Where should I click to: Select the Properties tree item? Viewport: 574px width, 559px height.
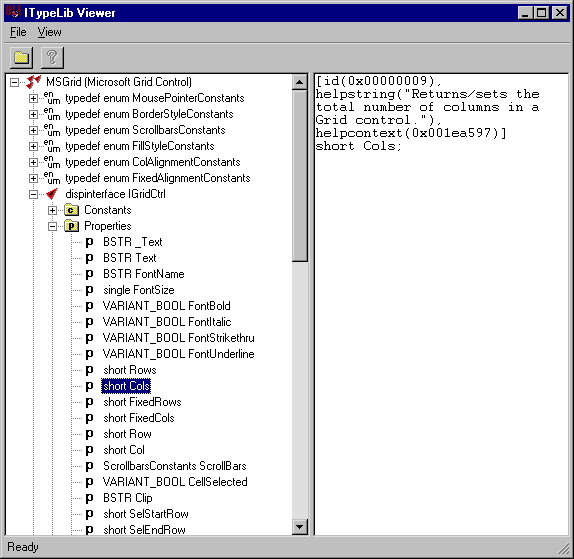108,226
